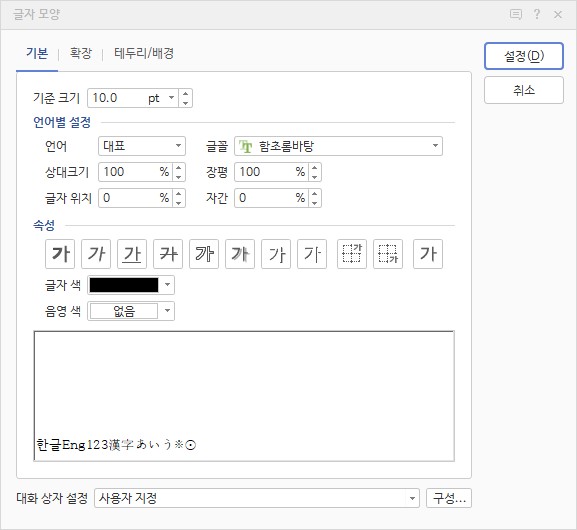This screenshot has height=530, width=577.
Task: Open the 글꼴 함초롬바탕 font dropdown
Action: (x=338, y=146)
